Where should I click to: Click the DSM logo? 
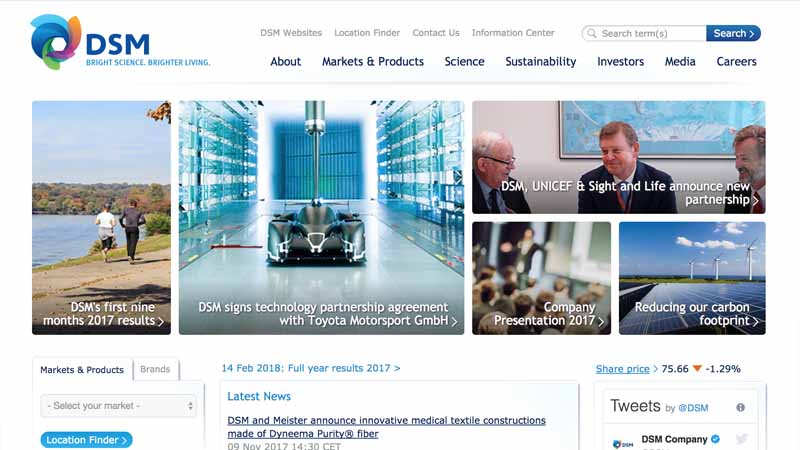click(x=120, y=42)
